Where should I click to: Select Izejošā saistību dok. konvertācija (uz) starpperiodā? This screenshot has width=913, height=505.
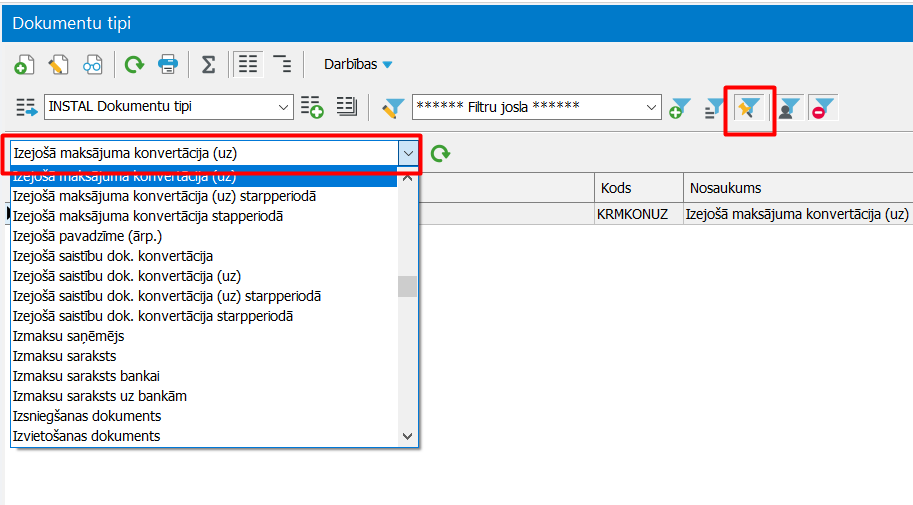(204, 296)
